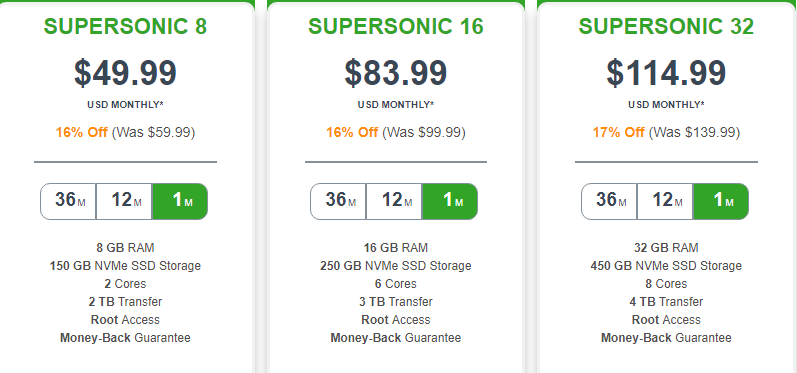Choose 36M billing on Supersonic 16
The width and height of the screenshot is (797, 373).
pyautogui.click(x=339, y=201)
